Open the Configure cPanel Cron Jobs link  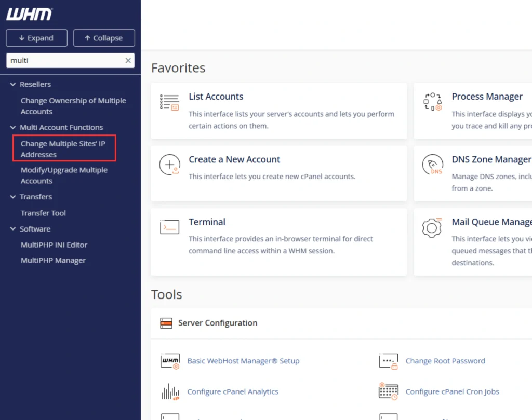pos(453,392)
